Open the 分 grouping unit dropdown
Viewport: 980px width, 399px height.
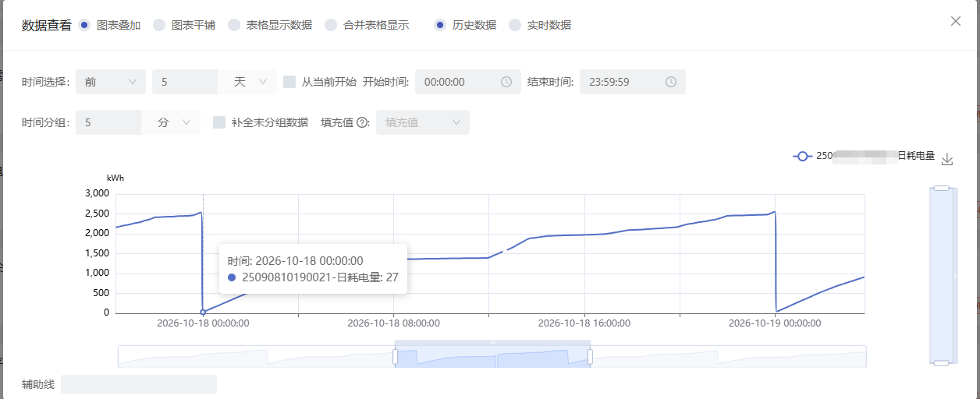coord(171,122)
